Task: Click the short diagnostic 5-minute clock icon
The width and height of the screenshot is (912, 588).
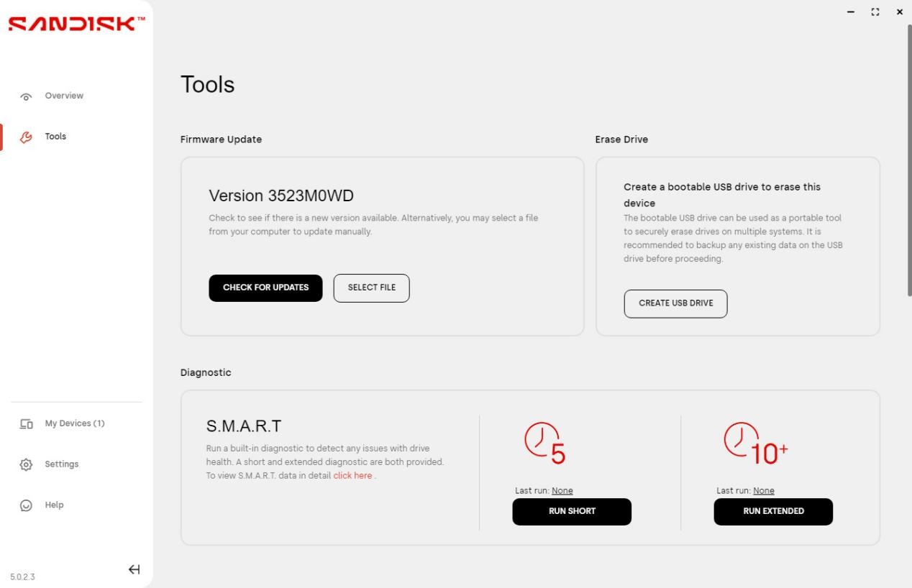Action: (545, 444)
